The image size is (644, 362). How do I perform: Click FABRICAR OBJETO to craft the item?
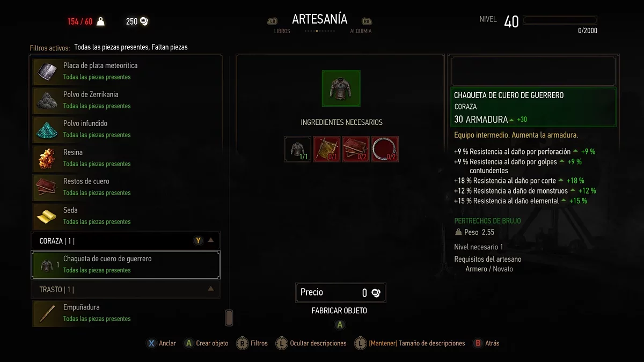click(x=339, y=311)
